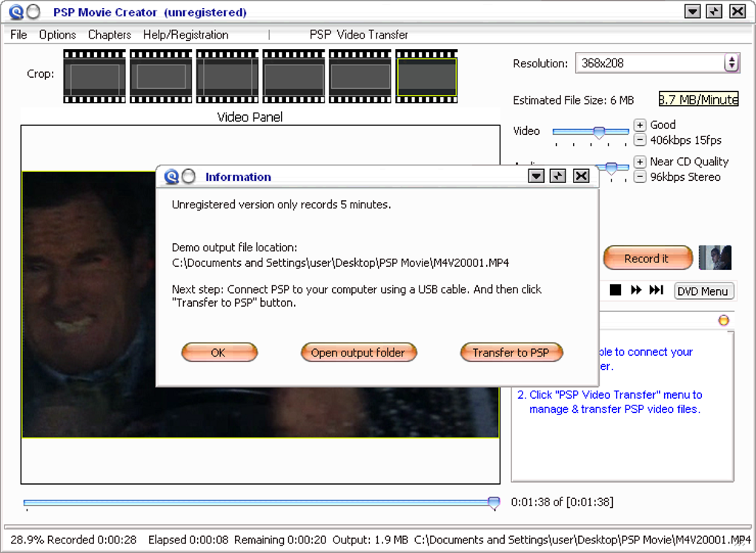Open the Resolution dropdown spinner
The height and width of the screenshot is (553, 756).
[x=732, y=63]
